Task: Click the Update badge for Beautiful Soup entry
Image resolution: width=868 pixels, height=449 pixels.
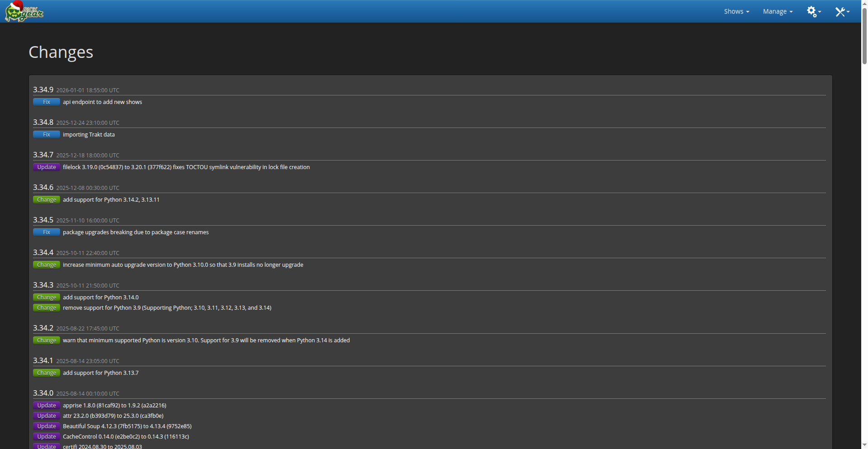Action: point(47,426)
